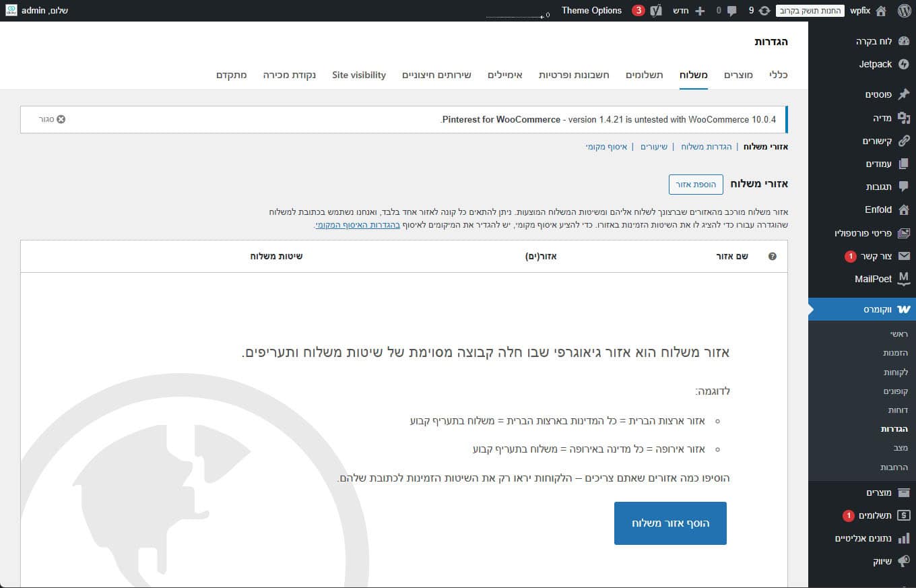Screen dimensions: 916x588
Task: Open הזמנות in WooCommerce submenu
Action: [x=895, y=353]
